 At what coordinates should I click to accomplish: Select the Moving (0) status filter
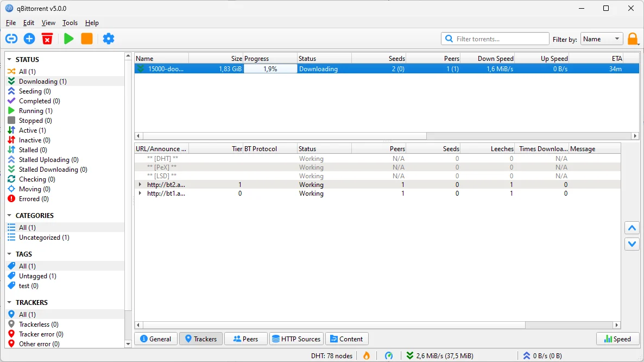coord(65,189)
